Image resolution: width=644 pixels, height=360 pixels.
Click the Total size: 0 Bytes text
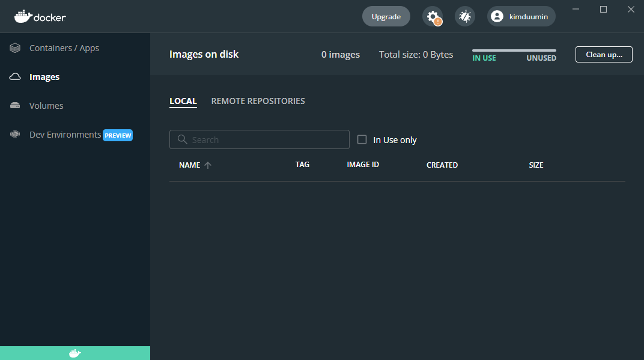tap(416, 55)
